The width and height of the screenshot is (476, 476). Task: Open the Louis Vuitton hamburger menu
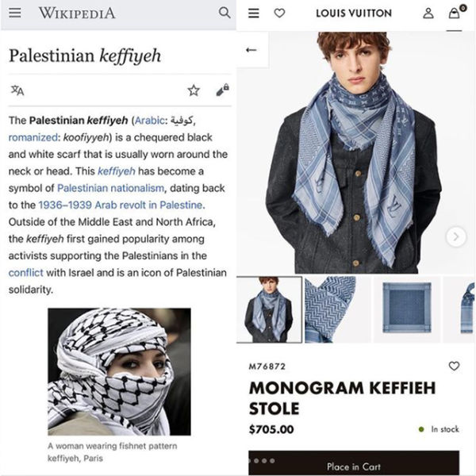point(254,13)
